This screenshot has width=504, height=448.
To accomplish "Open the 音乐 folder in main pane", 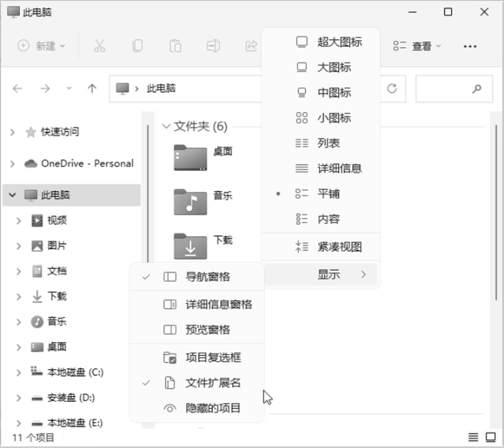I will coord(191,201).
